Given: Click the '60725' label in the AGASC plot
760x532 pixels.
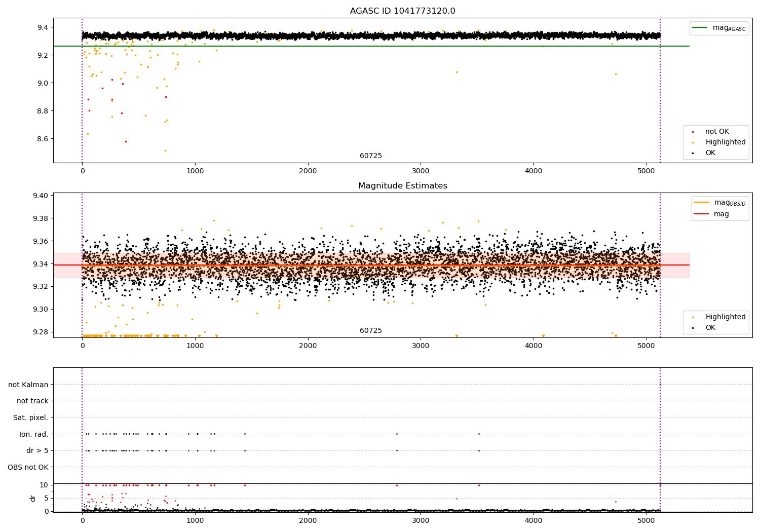Looking at the screenshot, I should coord(371,156).
